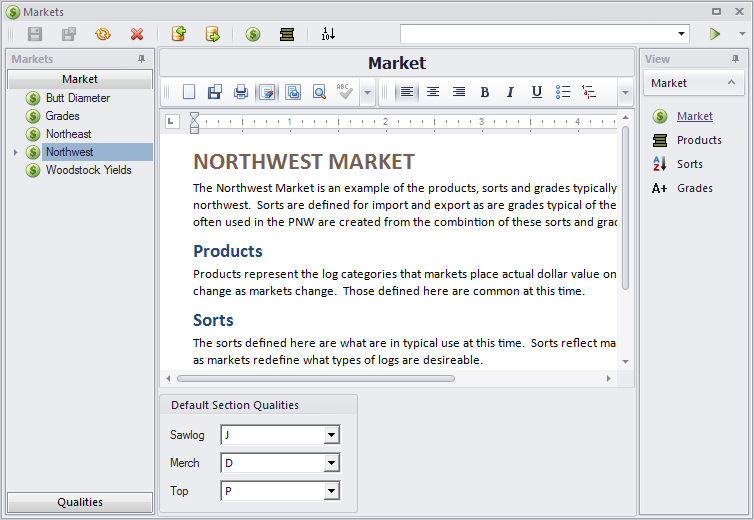Click the green Run arrow icon

click(x=715, y=34)
